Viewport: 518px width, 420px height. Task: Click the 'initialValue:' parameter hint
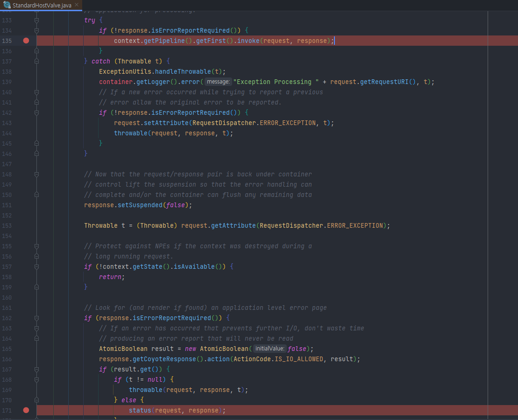[x=270, y=349]
